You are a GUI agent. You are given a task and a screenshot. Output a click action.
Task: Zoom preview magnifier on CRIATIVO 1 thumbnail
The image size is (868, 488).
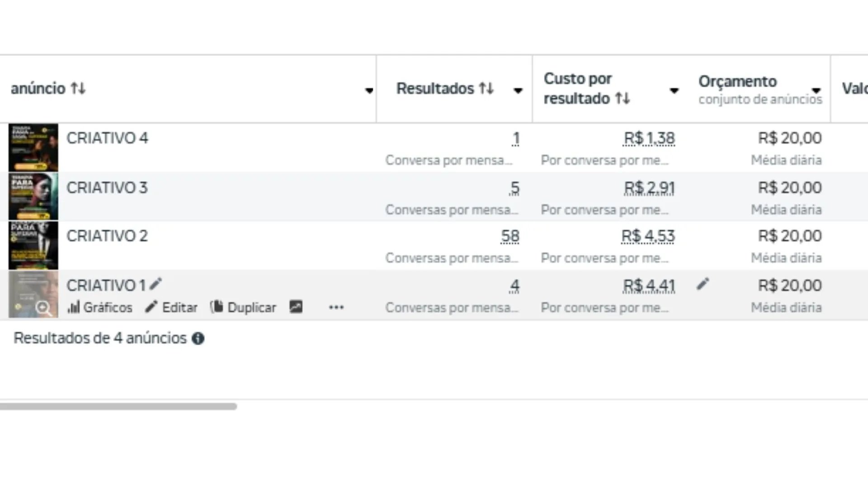click(x=43, y=308)
